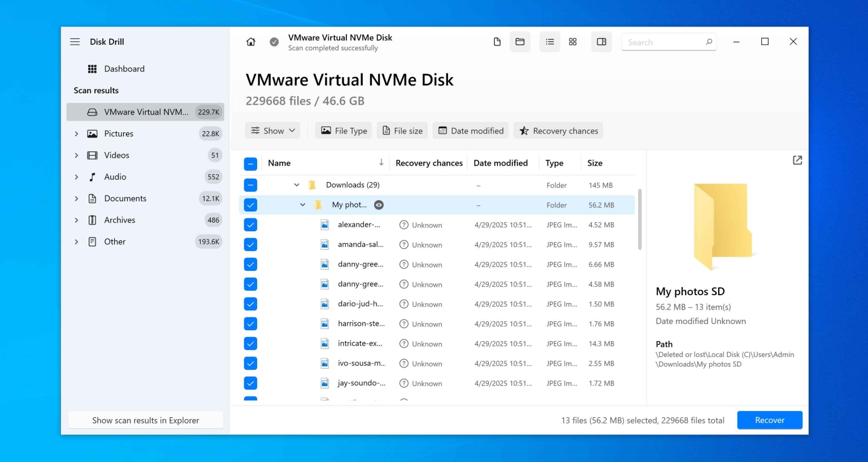
Task: Expand the Pictures category in sidebar
Action: [x=76, y=133]
